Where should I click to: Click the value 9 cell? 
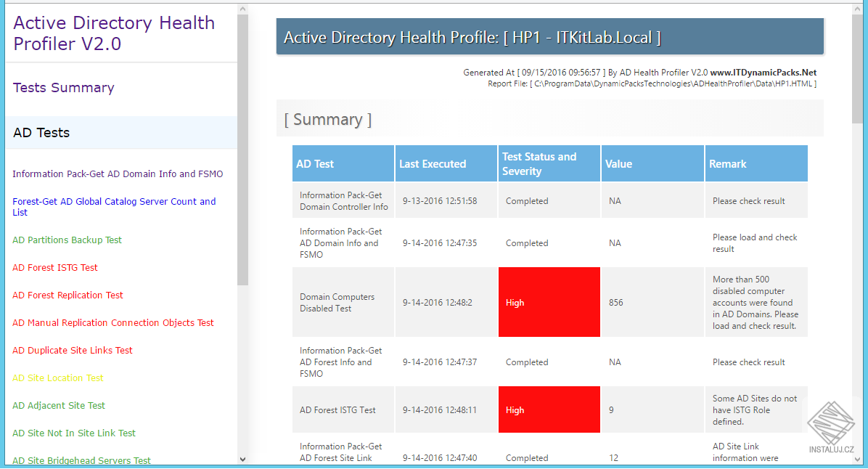click(652, 409)
